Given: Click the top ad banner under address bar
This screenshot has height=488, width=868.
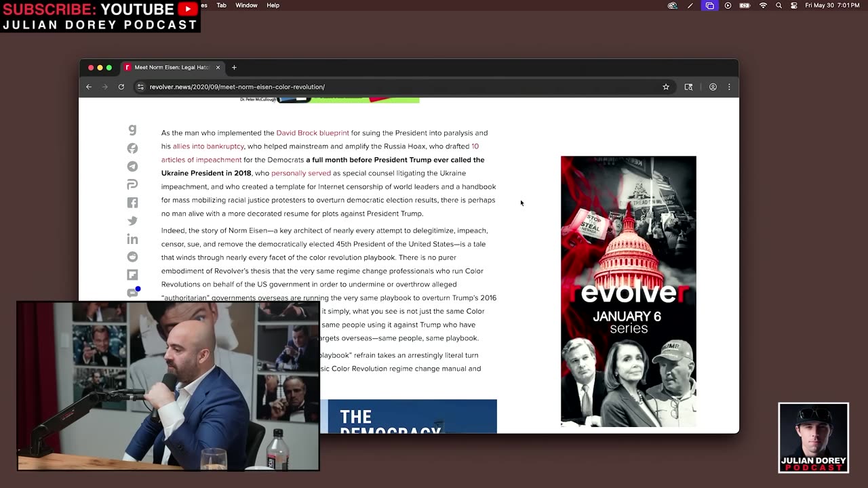Looking at the screenshot, I should coord(330,100).
